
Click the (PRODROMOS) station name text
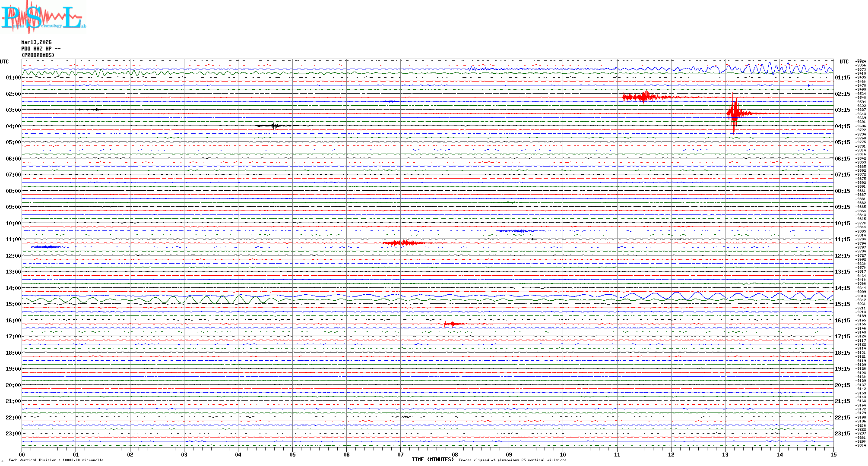coord(38,55)
